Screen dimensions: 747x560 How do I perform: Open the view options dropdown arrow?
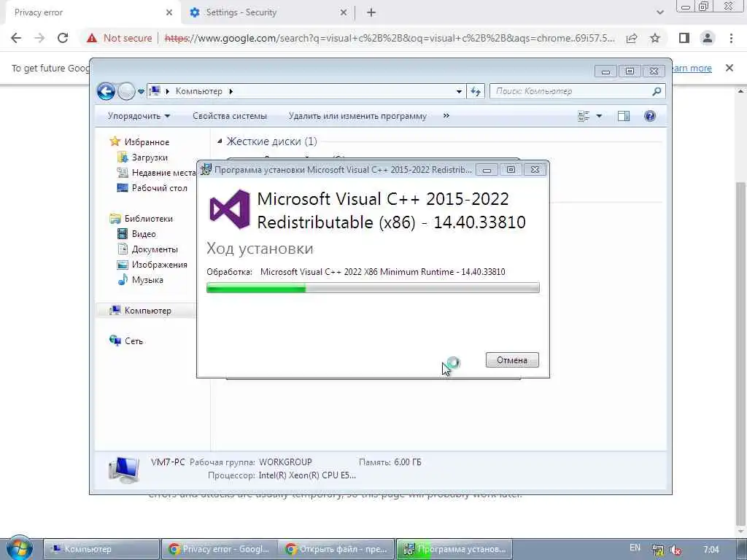(600, 116)
